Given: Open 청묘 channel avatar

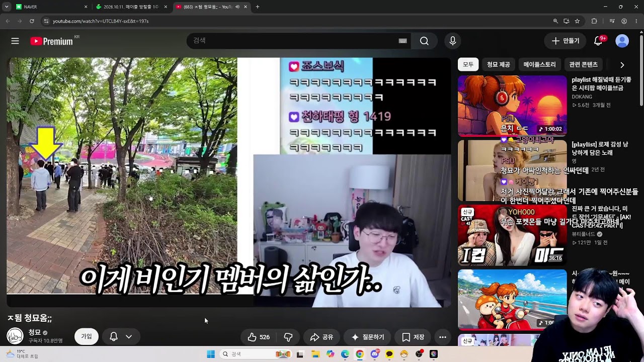Looking at the screenshot, I should click(x=15, y=336).
